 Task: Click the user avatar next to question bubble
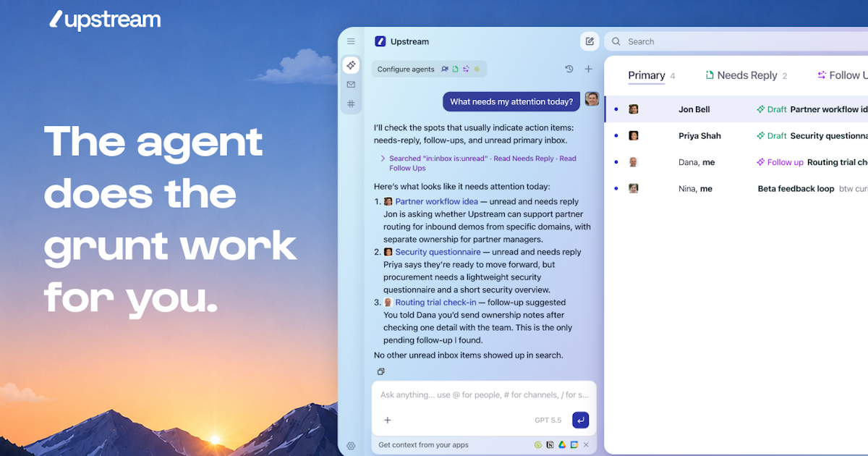(x=592, y=99)
